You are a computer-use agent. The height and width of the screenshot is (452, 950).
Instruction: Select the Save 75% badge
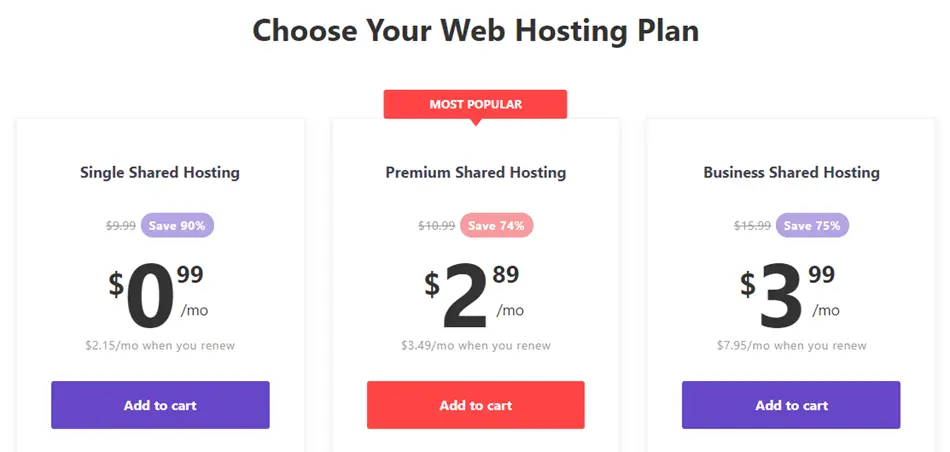click(x=812, y=225)
